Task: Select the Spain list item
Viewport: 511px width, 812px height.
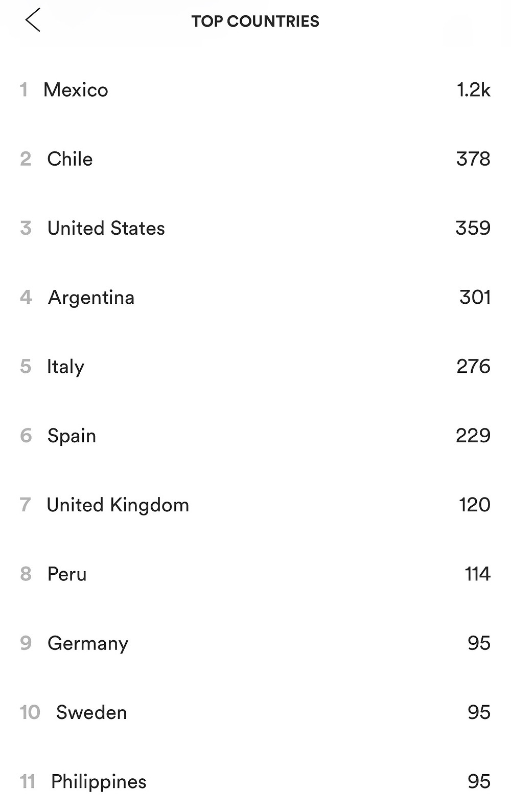Action: [255, 436]
